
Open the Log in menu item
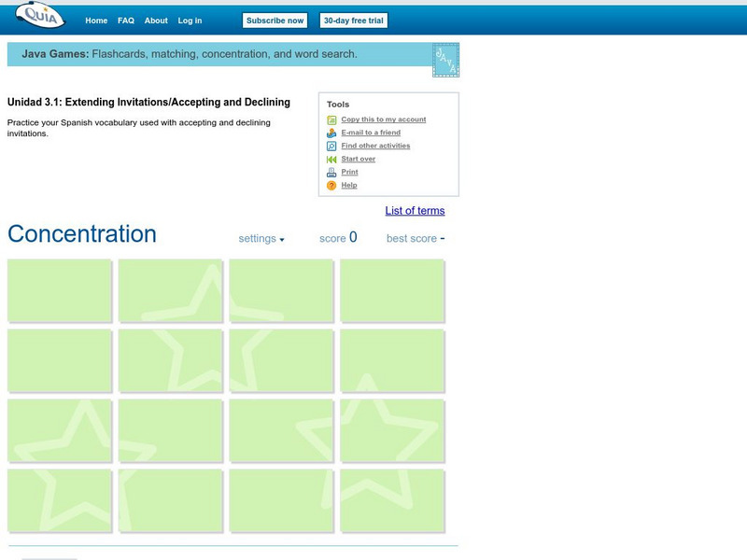pos(190,19)
